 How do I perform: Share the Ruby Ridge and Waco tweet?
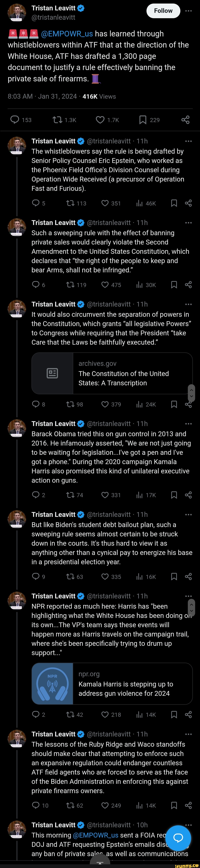188,805
